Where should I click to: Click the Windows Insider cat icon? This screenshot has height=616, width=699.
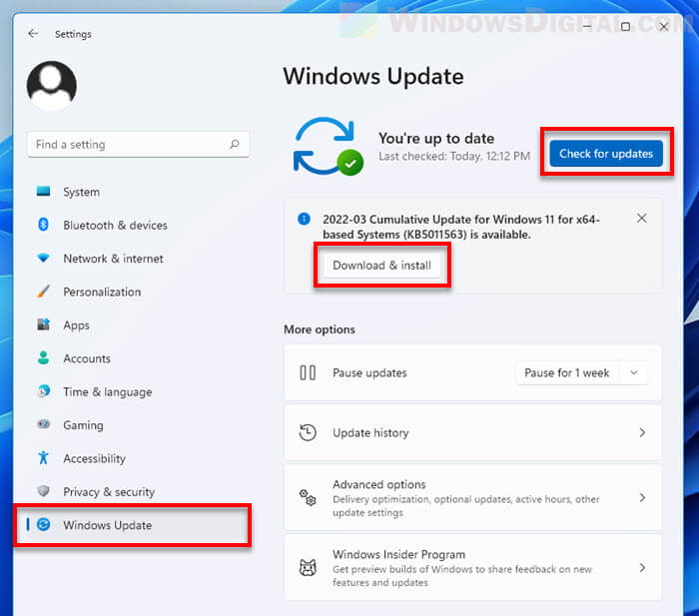308,568
